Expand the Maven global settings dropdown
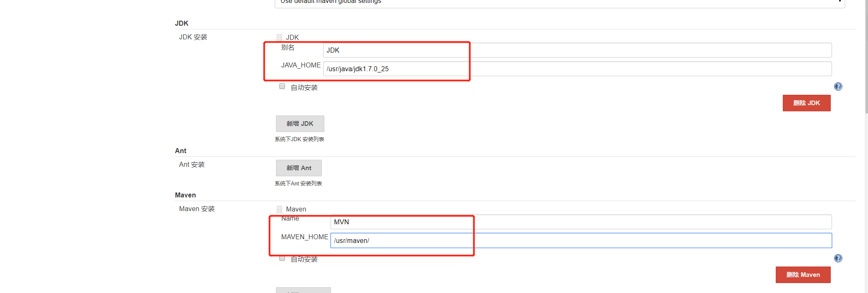The height and width of the screenshot is (293, 868). click(560, 2)
